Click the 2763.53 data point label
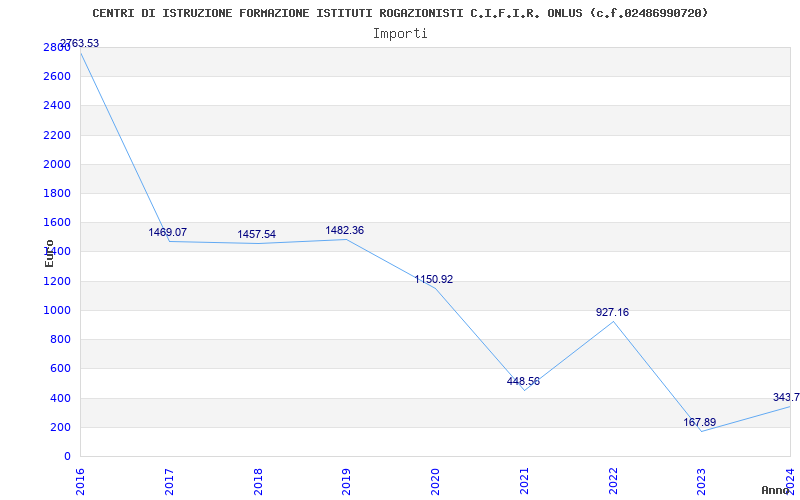 (x=80, y=43)
